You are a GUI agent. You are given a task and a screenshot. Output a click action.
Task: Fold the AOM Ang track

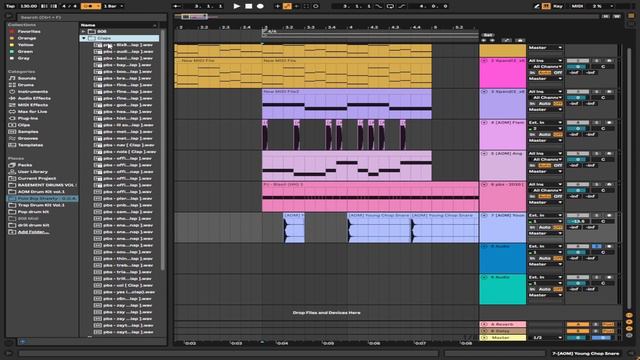tap(484, 154)
